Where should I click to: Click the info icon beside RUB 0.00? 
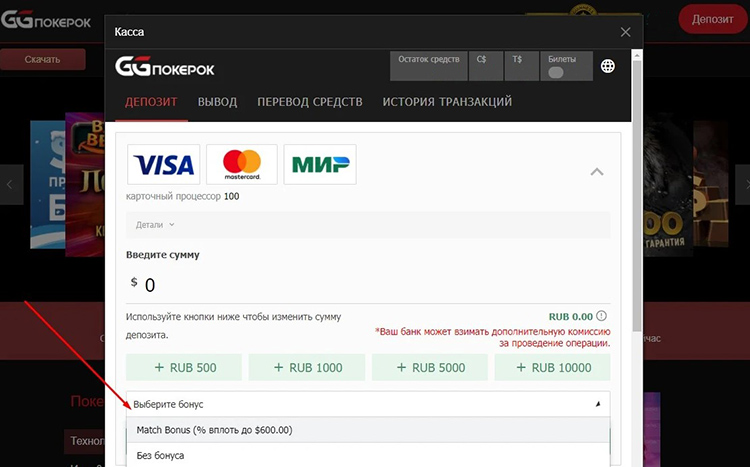click(x=602, y=316)
